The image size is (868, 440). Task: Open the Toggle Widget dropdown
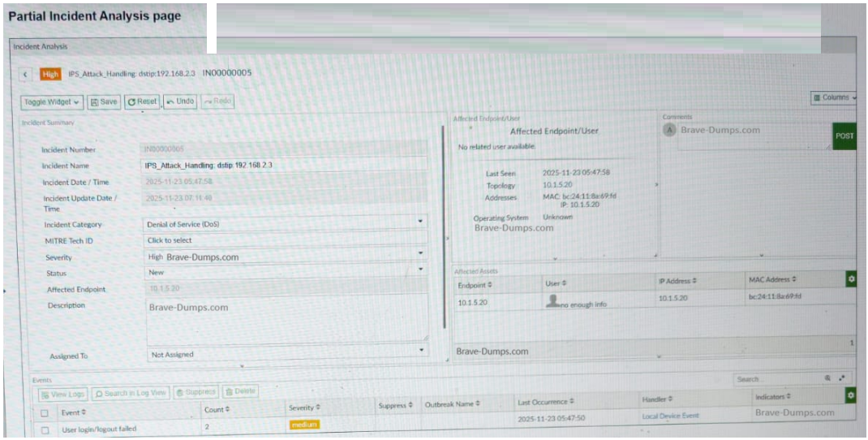coord(53,102)
